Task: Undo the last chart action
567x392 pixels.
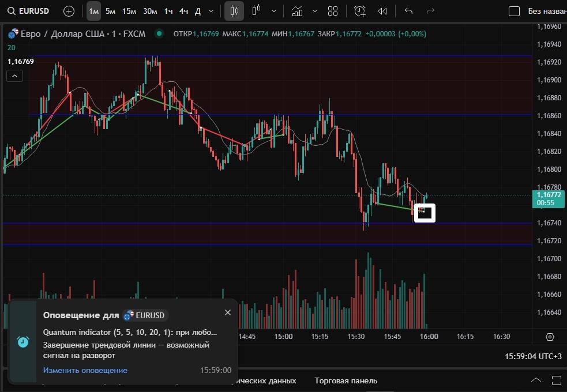Action: click(409, 11)
